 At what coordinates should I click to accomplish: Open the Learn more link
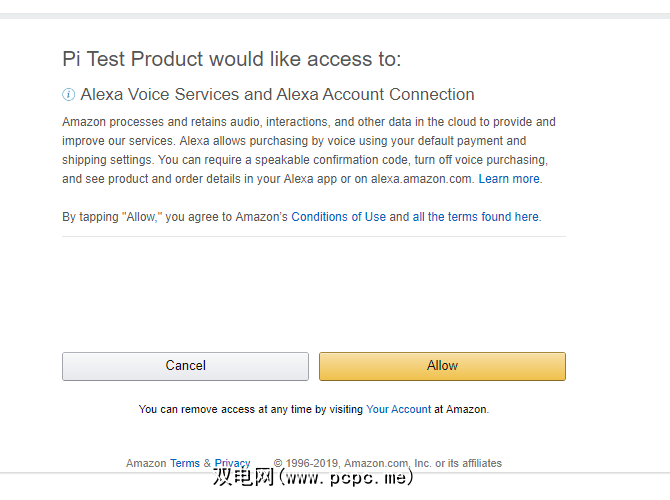coord(508,179)
